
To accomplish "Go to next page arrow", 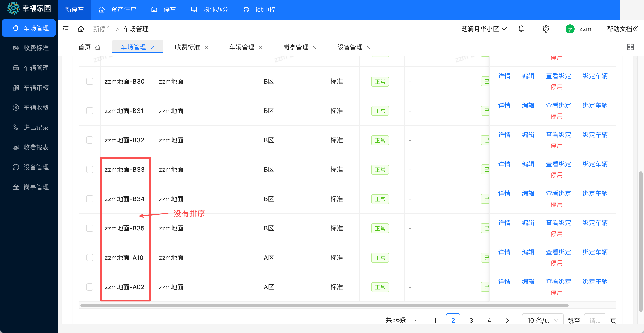I will click(x=507, y=320).
